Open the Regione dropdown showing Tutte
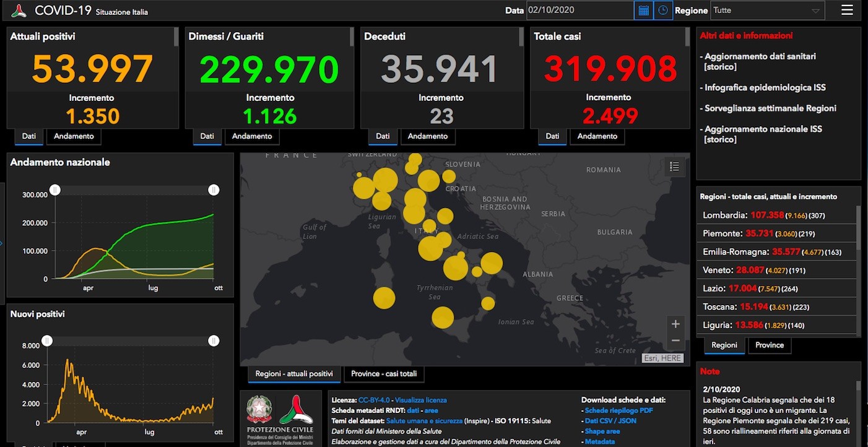The width and height of the screenshot is (868, 447). coord(768,11)
